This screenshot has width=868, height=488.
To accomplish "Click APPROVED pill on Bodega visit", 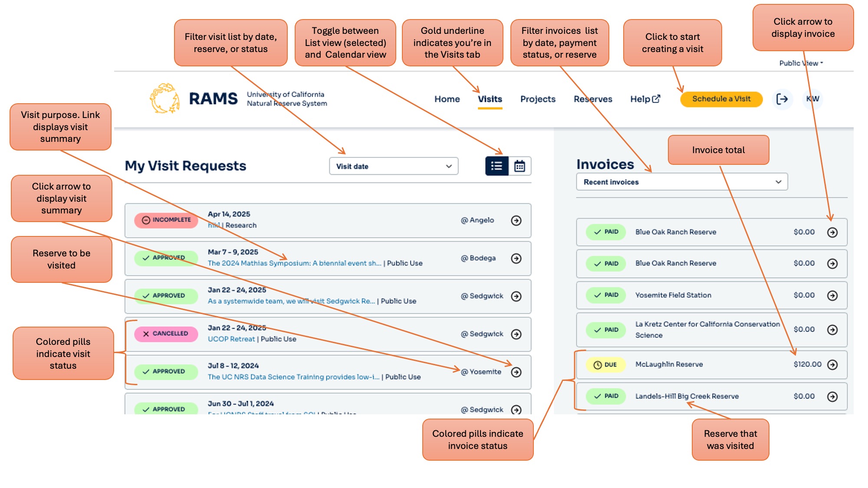I will click(166, 258).
